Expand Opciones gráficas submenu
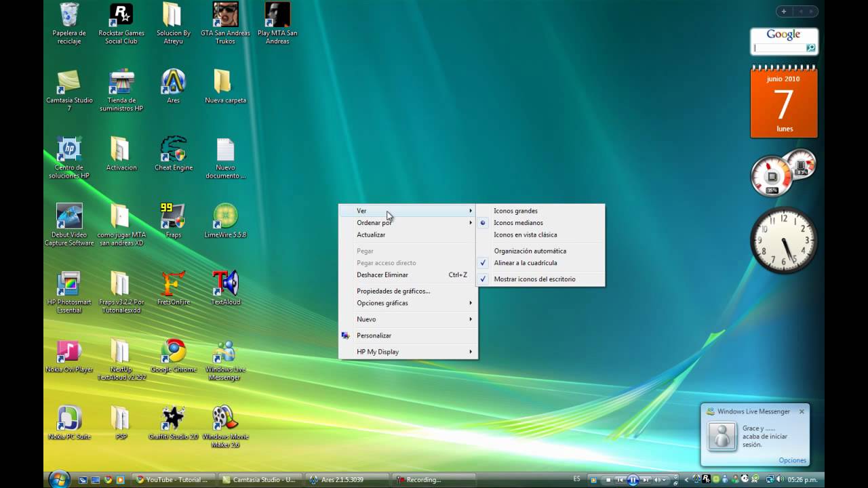Screen dimensions: 868x488 [x=408, y=303]
